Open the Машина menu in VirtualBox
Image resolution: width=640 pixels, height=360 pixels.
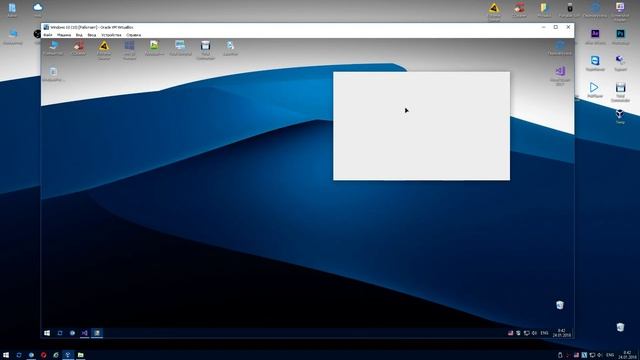[64, 35]
